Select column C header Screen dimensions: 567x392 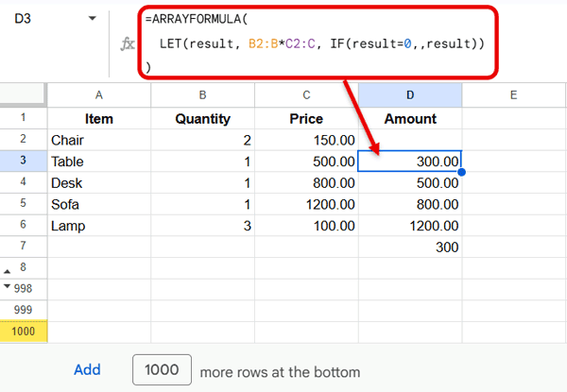(x=306, y=95)
